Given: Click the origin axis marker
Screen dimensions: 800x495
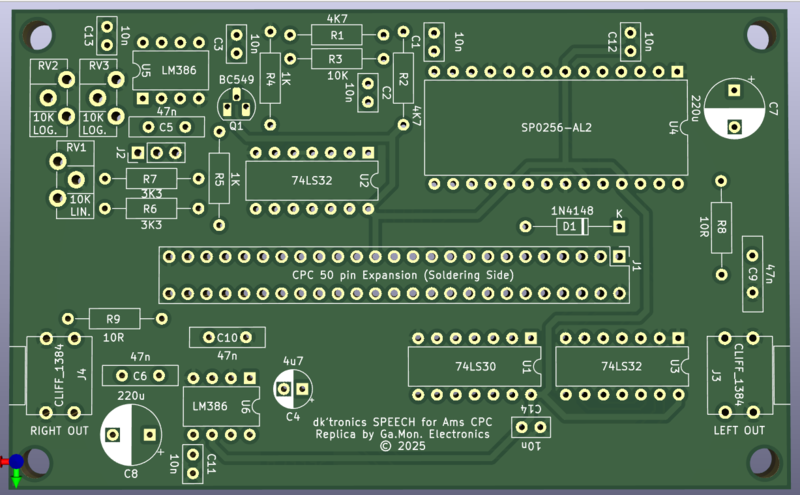Looking at the screenshot, I should tap(15, 462).
